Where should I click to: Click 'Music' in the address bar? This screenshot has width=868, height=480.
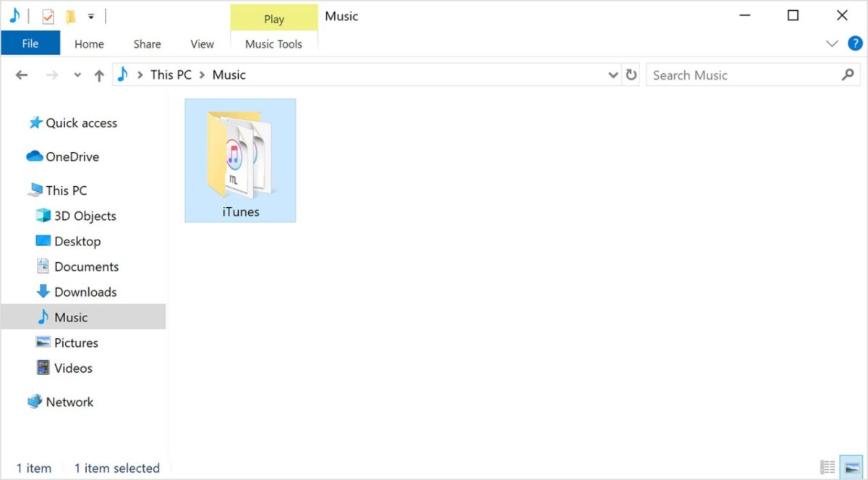pyautogui.click(x=229, y=75)
